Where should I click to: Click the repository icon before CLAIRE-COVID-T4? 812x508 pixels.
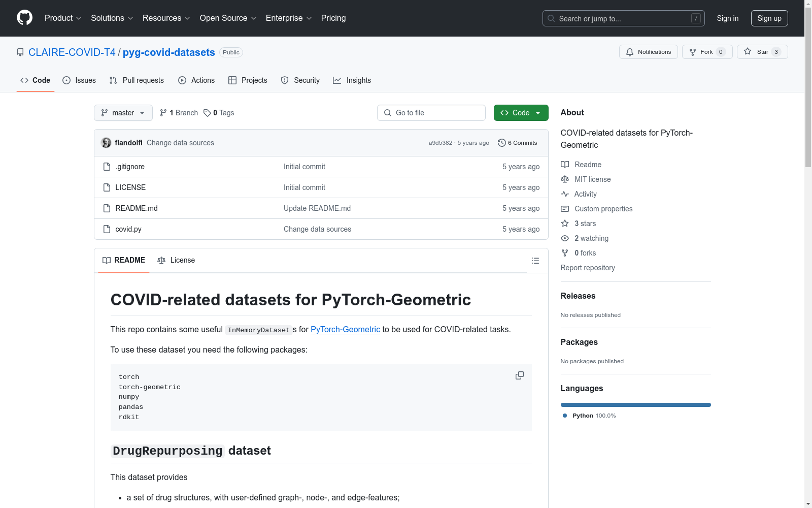20,52
